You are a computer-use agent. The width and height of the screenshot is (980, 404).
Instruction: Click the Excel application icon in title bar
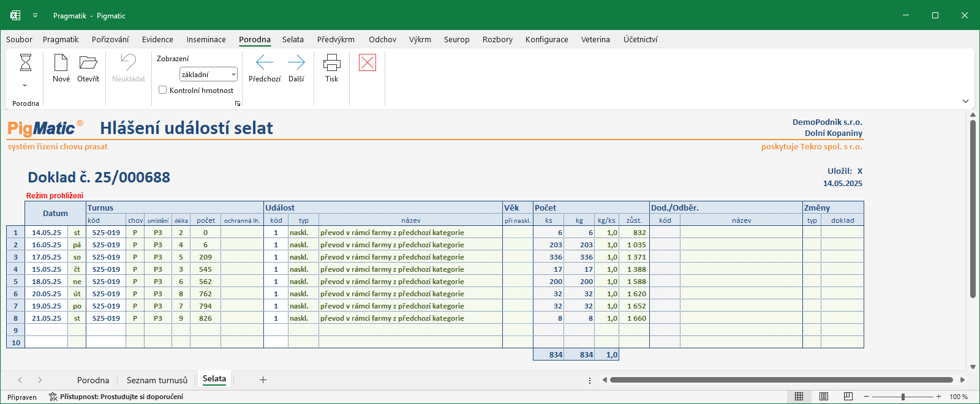pyautogui.click(x=15, y=15)
